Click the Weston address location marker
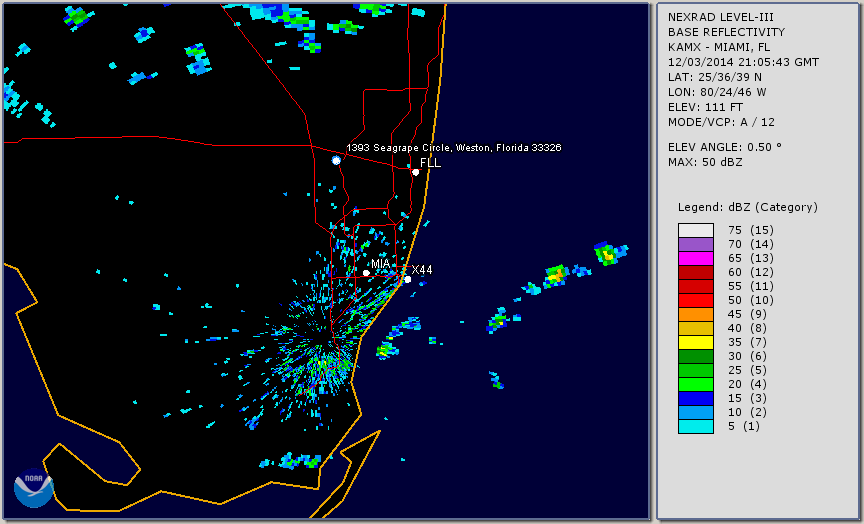Viewport: 864px width, 524px height. pos(336,160)
